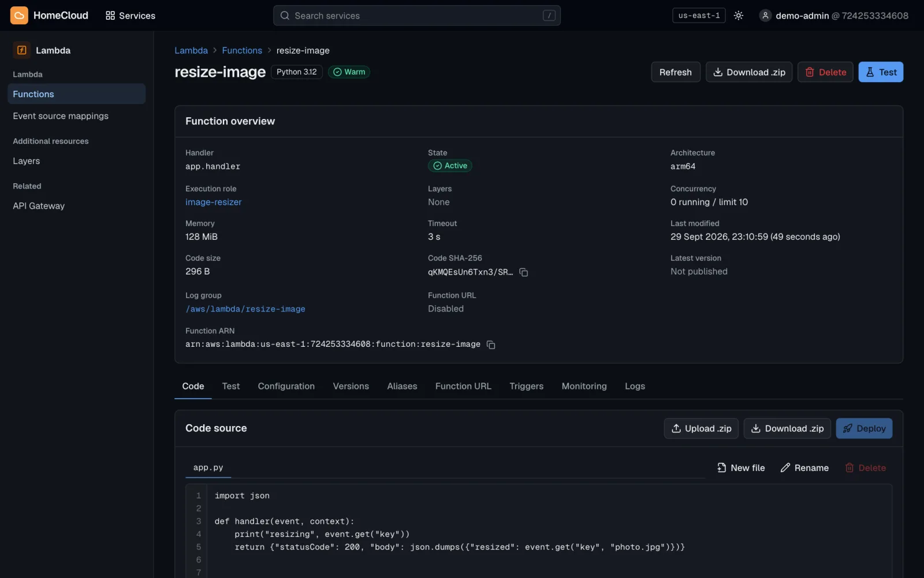Image resolution: width=924 pixels, height=578 pixels.
Task: Toggle the light/dark theme sun icon
Action: [x=738, y=16]
